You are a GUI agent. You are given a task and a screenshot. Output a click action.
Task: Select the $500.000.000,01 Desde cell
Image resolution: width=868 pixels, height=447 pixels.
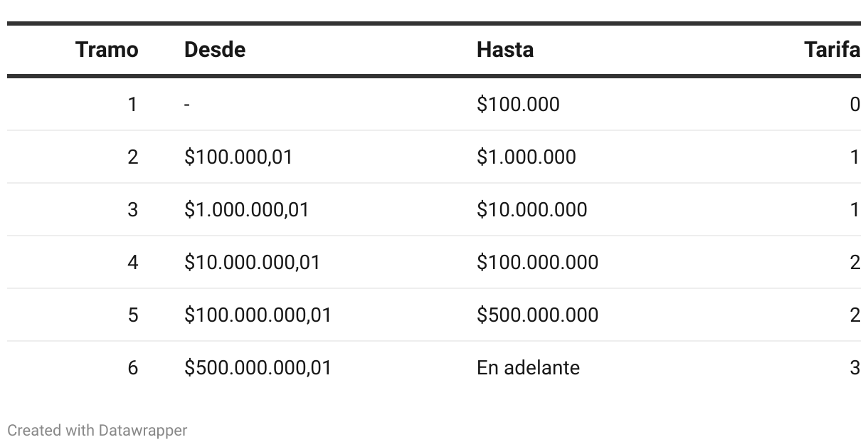click(258, 368)
